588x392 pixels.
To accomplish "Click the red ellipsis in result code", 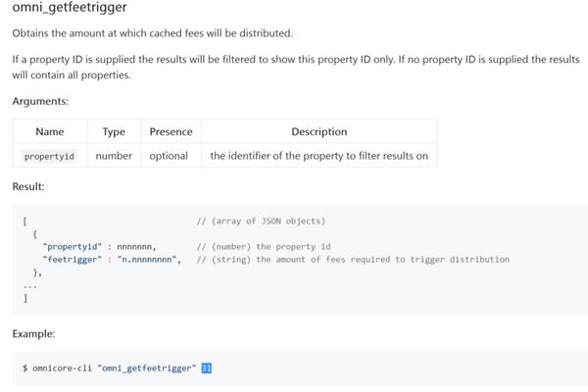I will click(x=30, y=286).
